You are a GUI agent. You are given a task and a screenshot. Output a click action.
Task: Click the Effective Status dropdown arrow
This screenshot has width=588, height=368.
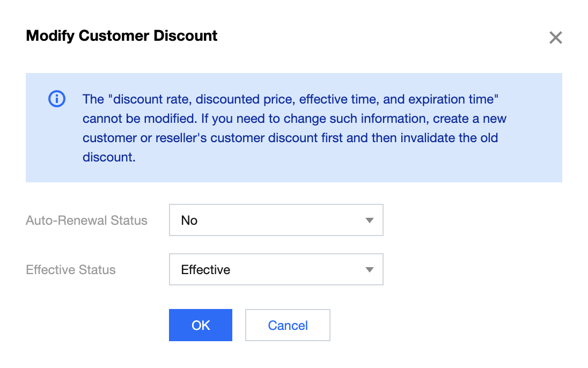coord(369,269)
